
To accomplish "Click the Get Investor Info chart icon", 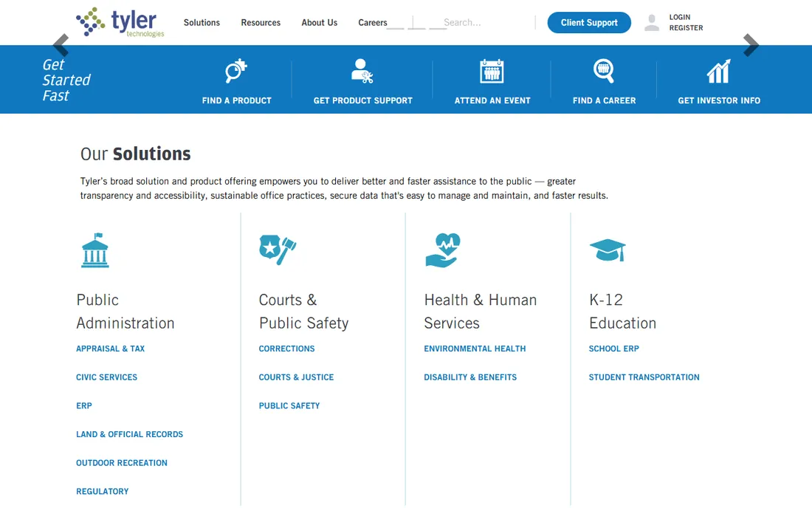I will 719,71.
